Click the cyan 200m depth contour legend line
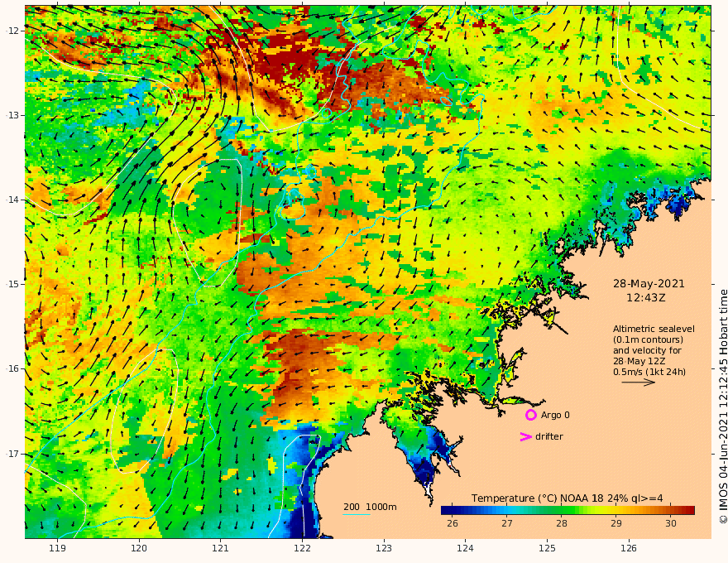 356,515
